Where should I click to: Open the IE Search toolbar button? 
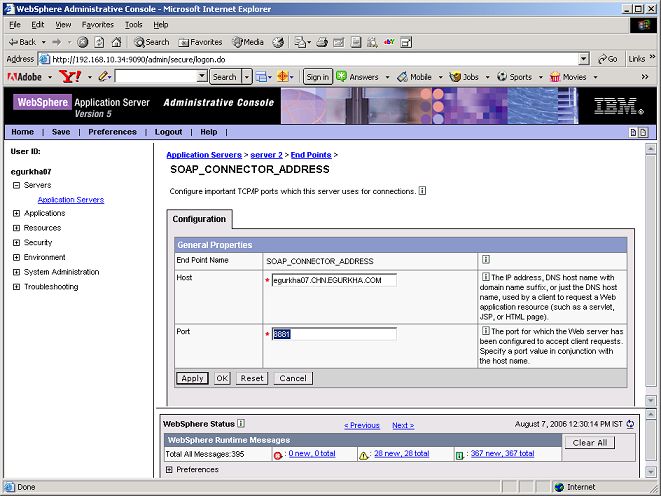(151, 42)
